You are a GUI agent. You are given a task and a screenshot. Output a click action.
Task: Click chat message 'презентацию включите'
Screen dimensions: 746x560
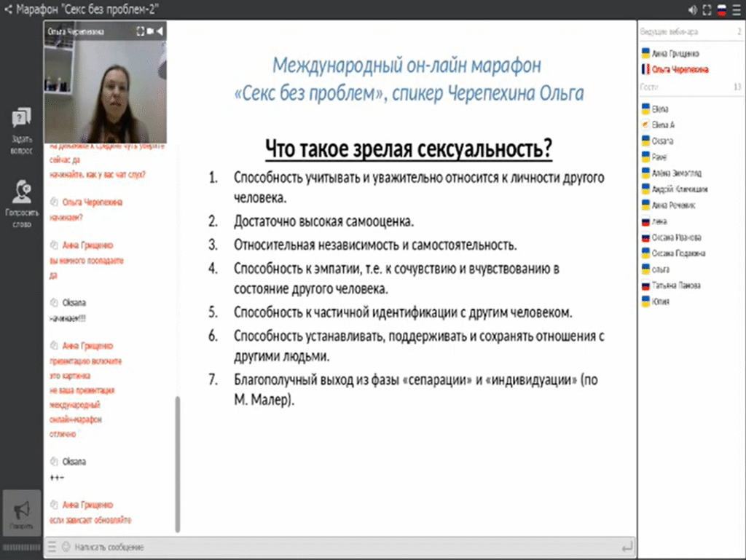click(86, 361)
